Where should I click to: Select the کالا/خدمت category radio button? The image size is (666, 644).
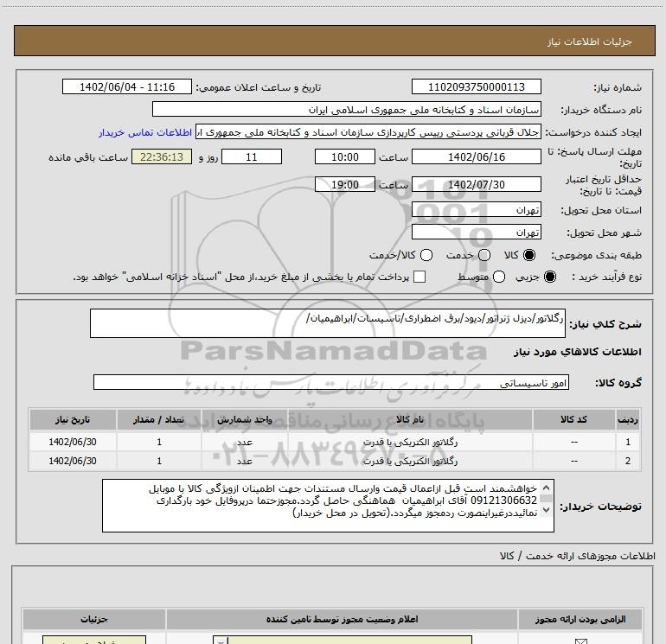[x=426, y=255]
